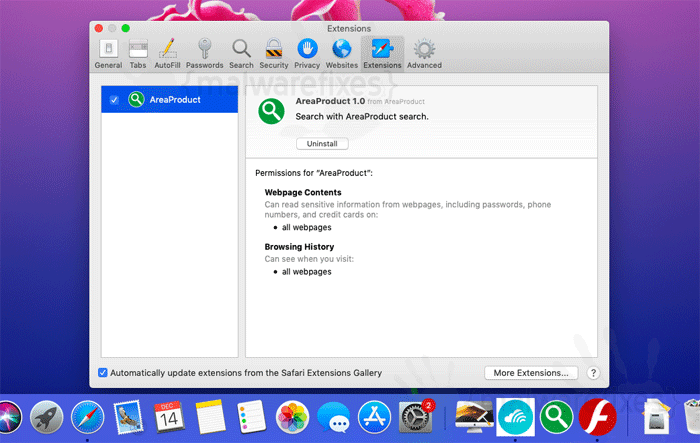The width and height of the screenshot is (700, 443).
Task: Open Notes from the Dock
Action: click(x=210, y=417)
